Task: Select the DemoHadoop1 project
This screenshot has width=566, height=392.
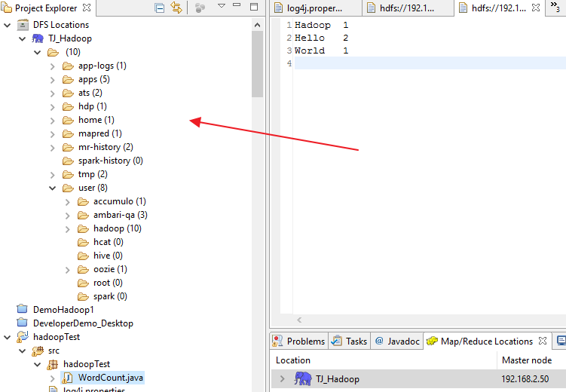Action: [x=63, y=310]
